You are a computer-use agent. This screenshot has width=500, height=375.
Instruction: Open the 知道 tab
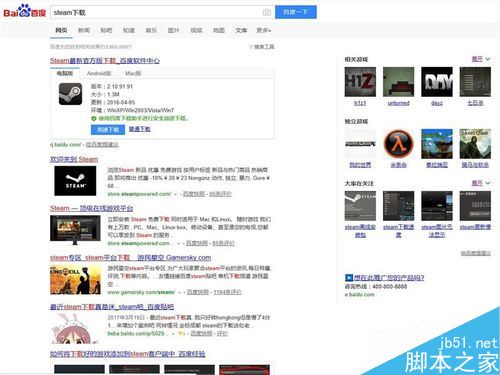pyautogui.click(x=129, y=30)
